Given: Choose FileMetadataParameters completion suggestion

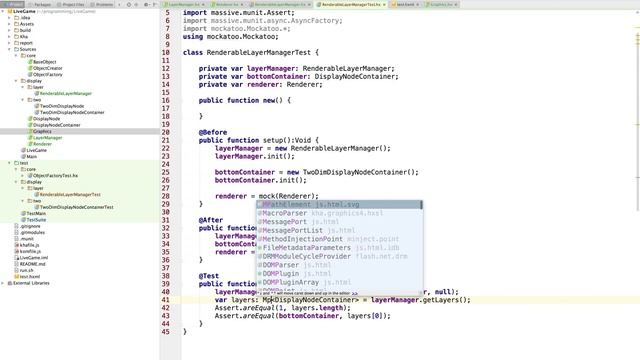Looking at the screenshot, I should tap(340, 248).
